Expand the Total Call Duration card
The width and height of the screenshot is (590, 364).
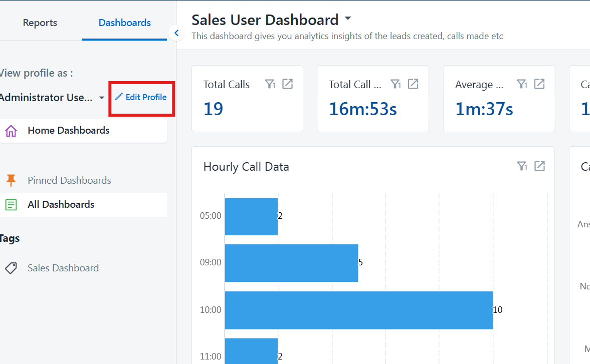point(413,84)
